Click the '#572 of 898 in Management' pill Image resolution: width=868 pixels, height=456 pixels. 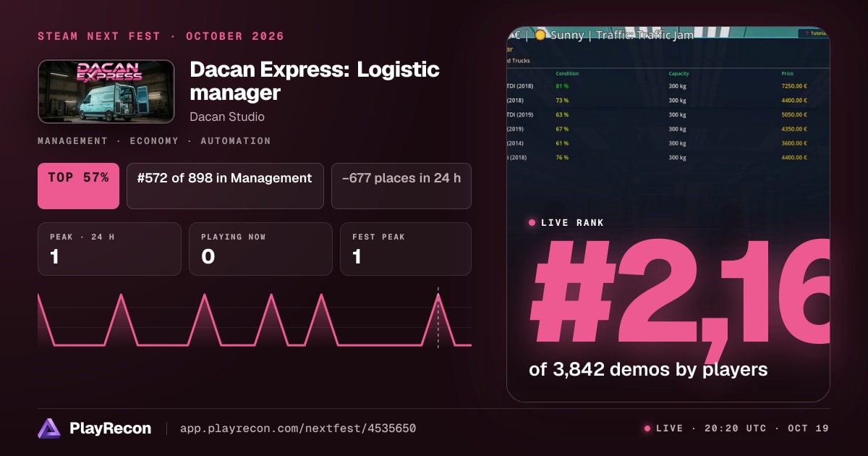pyautogui.click(x=225, y=186)
